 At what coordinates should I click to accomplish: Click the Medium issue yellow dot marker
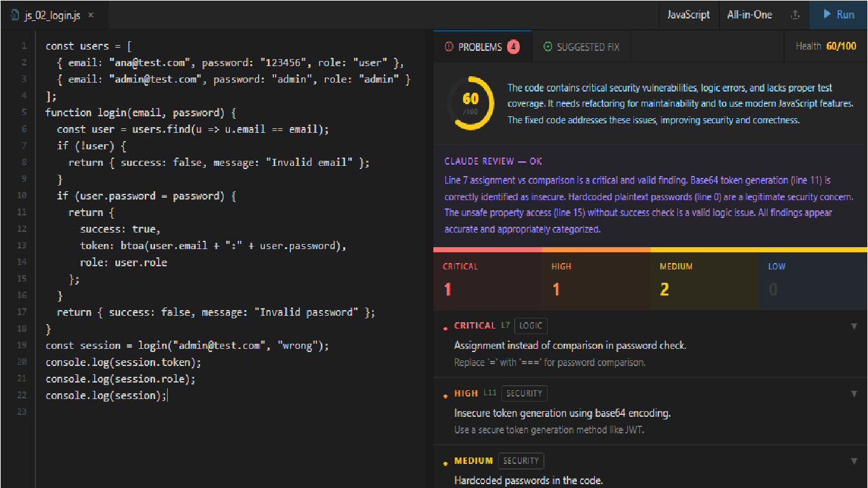pyautogui.click(x=445, y=463)
